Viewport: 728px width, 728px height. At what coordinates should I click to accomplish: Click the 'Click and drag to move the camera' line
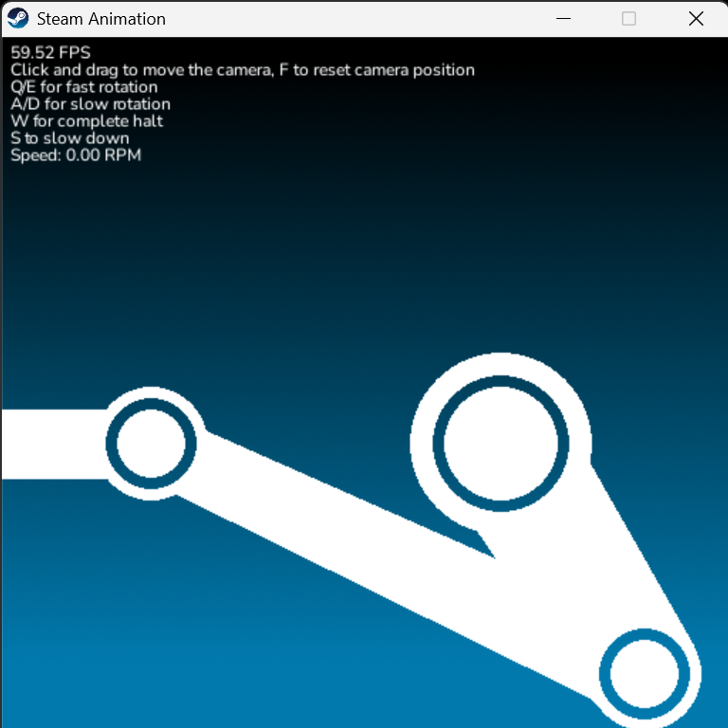click(x=243, y=70)
